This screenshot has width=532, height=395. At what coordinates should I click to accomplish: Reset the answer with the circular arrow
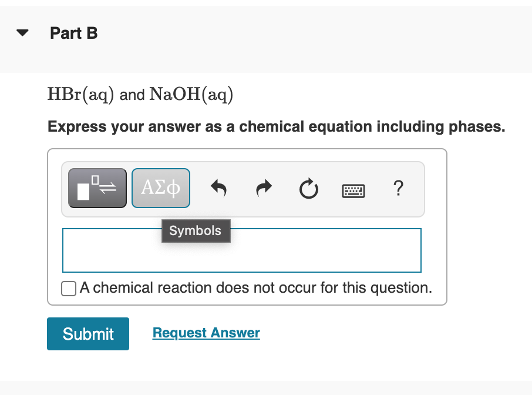click(x=307, y=189)
